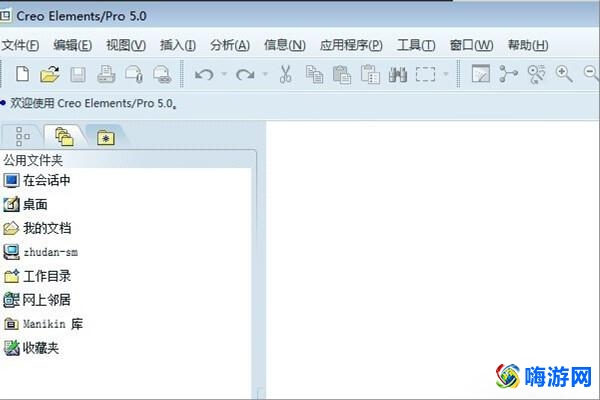This screenshot has width=600, height=400.
Task: Open the 视图(V) menu
Action: coord(126,46)
